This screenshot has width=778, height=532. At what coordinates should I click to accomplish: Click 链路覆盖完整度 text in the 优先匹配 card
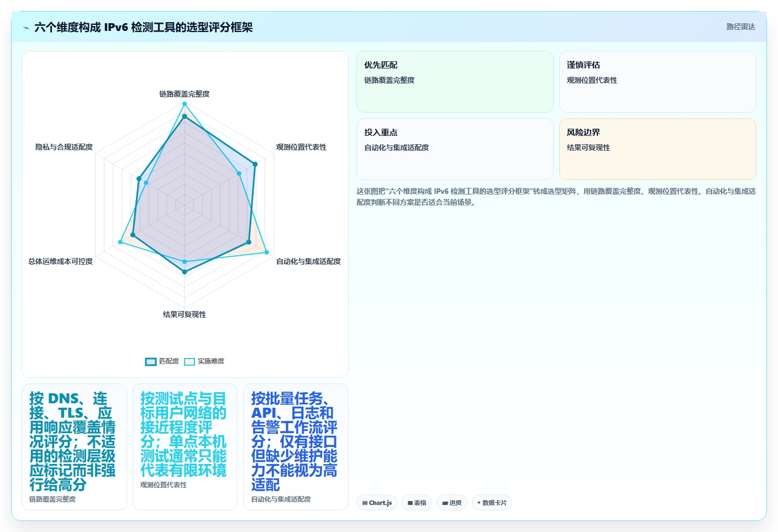coord(390,80)
